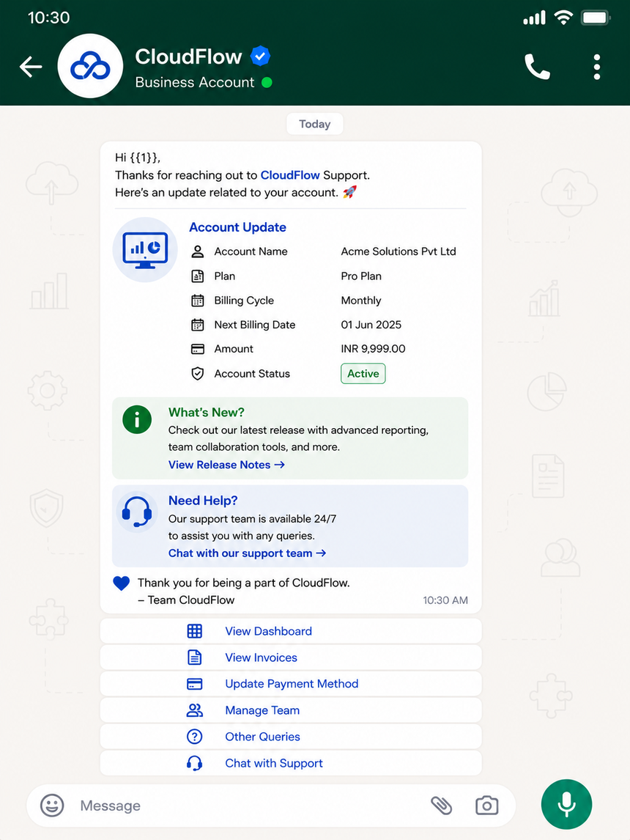Tap the card icon beside Amount
This screenshot has height=840, width=630.
pos(198,350)
